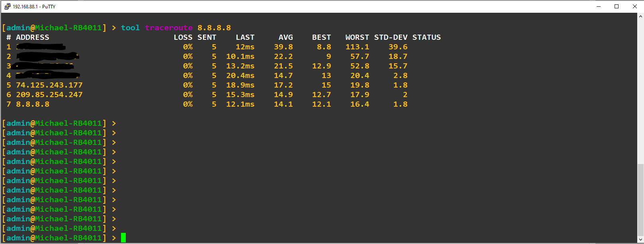
Task: Click the STATUS column header
Action: (x=427, y=37)
